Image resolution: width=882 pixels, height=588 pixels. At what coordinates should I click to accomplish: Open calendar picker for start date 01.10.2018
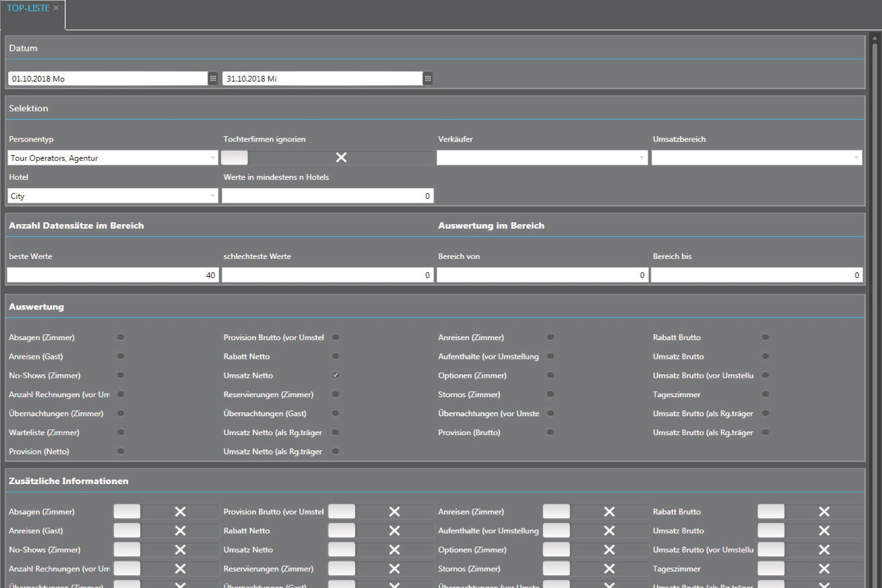213,78
